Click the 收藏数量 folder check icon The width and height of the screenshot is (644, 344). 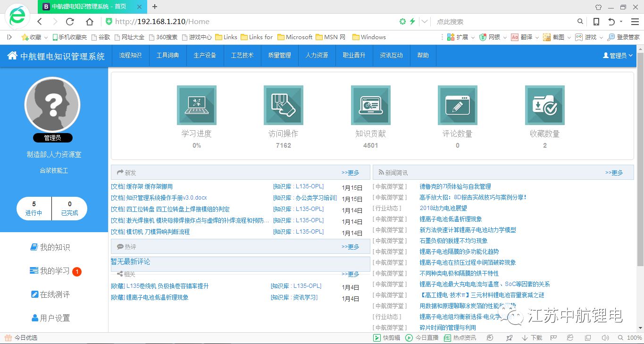[545, 105]
